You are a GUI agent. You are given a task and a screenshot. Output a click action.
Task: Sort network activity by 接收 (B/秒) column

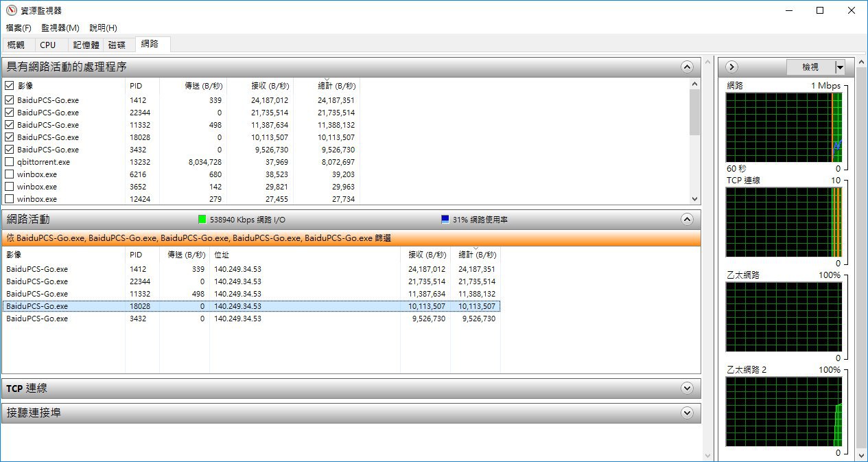pyautogui.click(x=425, y=255)
